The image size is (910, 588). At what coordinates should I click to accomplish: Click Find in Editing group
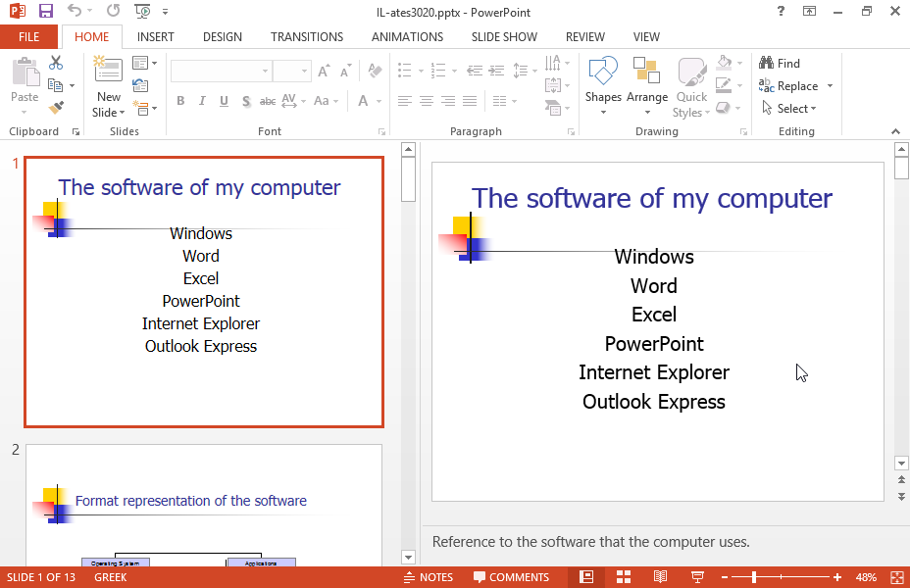click(x=780, y=63)
